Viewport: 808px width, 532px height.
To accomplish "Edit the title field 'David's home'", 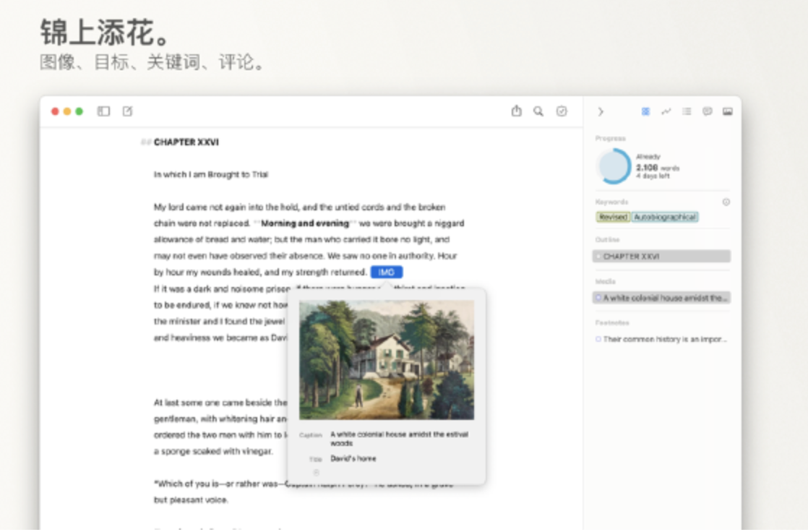I will click(x=353, y=458).
